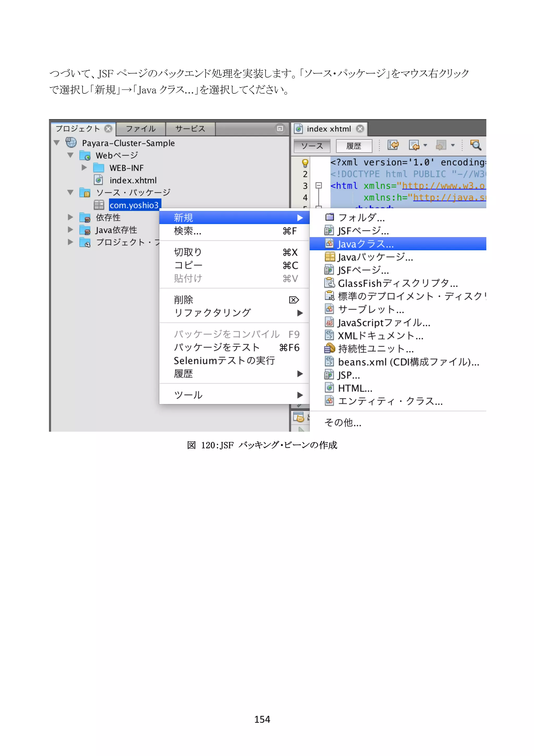This screenshot has height=756, width=534.
Task: Choose Seleniumテストの実行 menu entry
Action: [x=234, y=361]
